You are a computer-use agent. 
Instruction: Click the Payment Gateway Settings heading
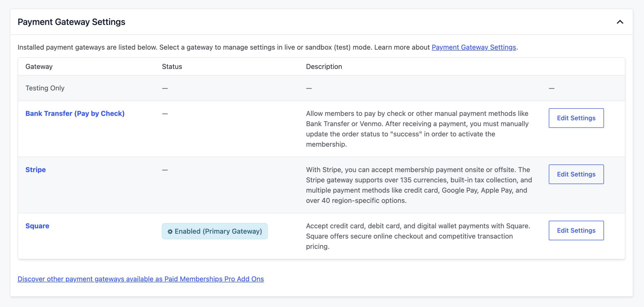[x=71, y=22]
